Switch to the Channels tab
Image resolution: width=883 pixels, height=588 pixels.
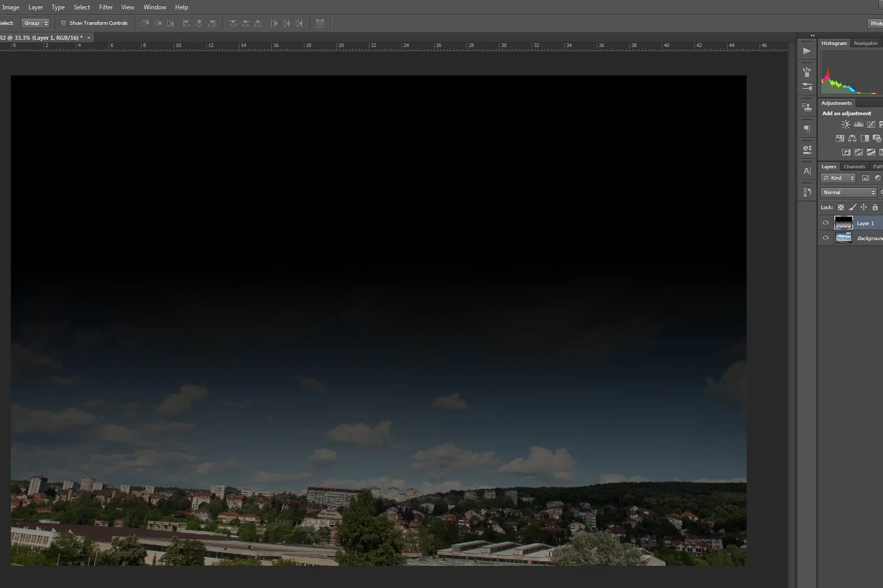coord(854,167)
